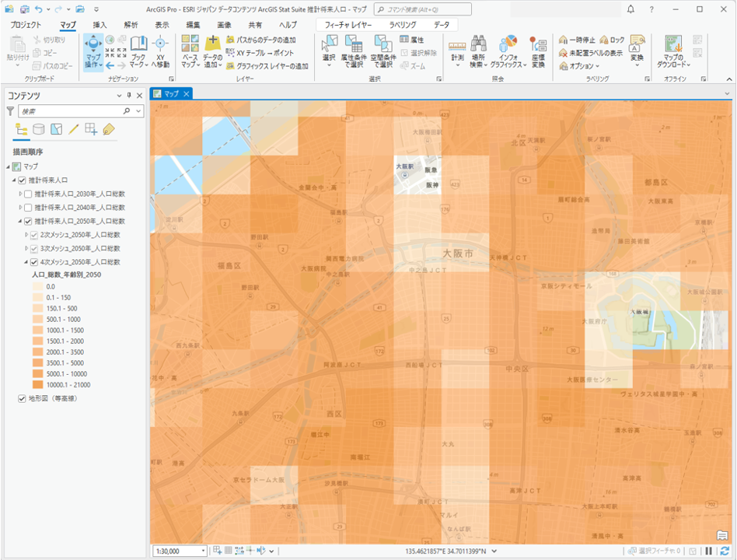This screenshot has width=737, height=560.
Task: Open the 計測 measure tool
Action: 457,45
